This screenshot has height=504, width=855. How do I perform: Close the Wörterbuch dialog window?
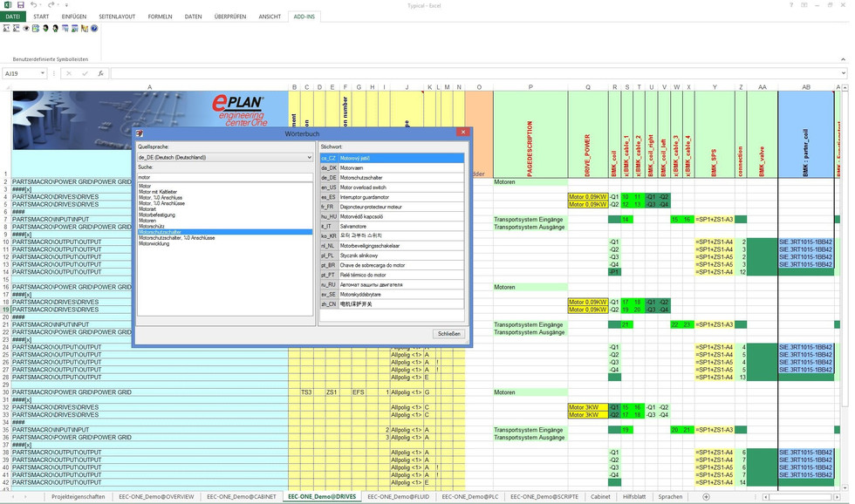(x=462, y=133)
